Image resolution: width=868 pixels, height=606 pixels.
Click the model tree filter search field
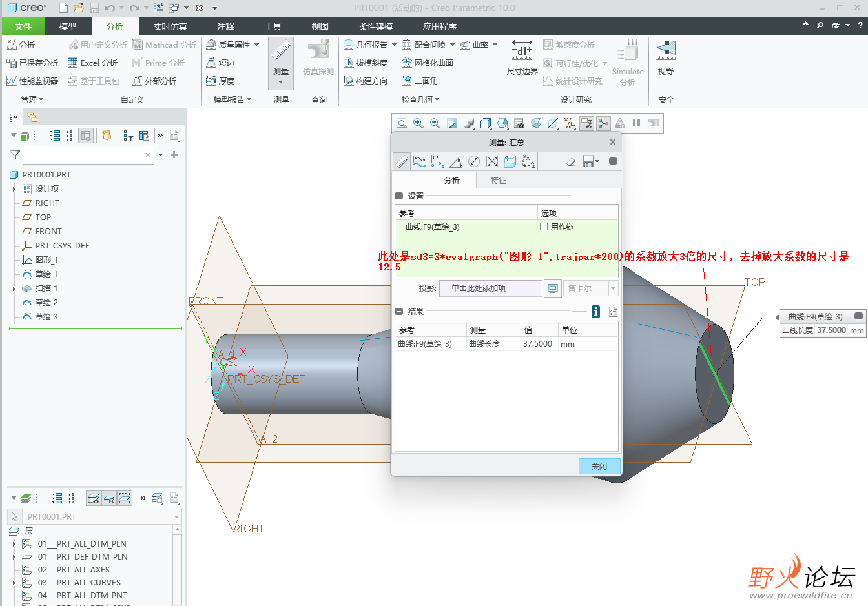(x=88, y=155)
